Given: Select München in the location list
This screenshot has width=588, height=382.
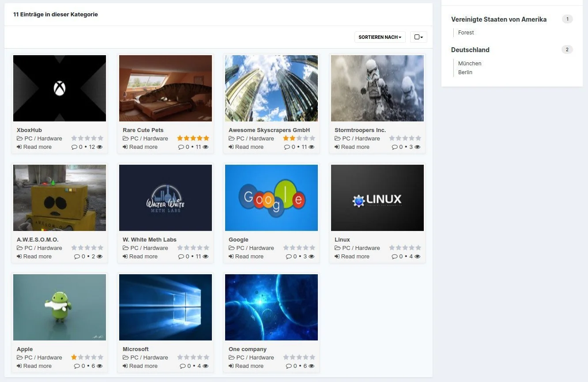Looking at the screenshot, I should (x=470, y=64).
